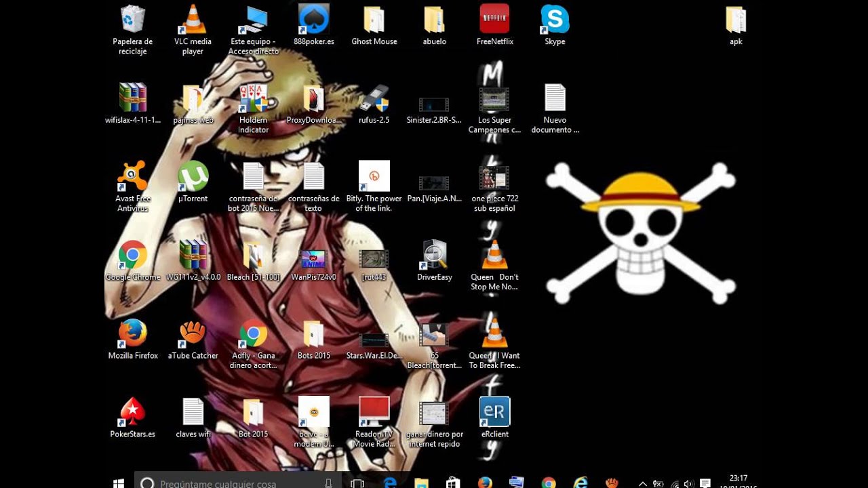Select the ProxyDownloa... file icon
Viewport: 868px width, 488px height.
pos(314,104)
